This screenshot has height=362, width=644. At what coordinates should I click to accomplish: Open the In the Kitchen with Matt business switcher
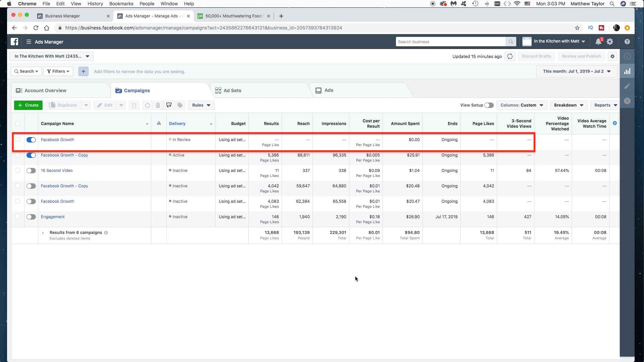[x=554, y=42]
